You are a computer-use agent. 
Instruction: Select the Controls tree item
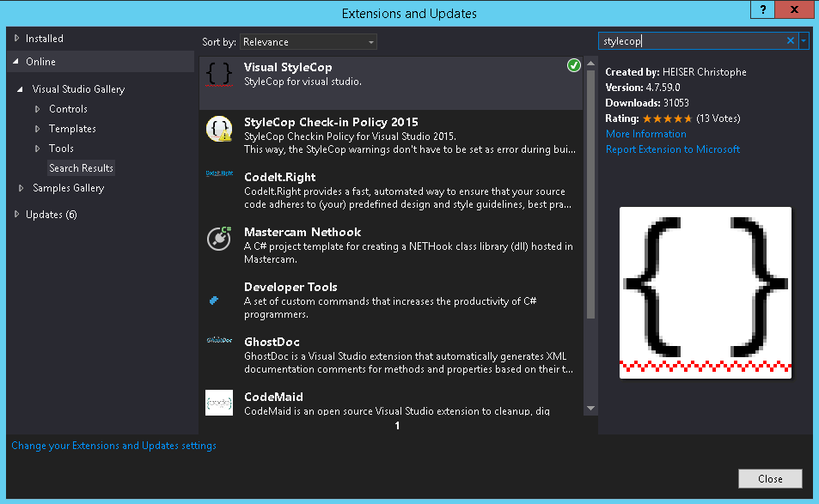[68, 109]
